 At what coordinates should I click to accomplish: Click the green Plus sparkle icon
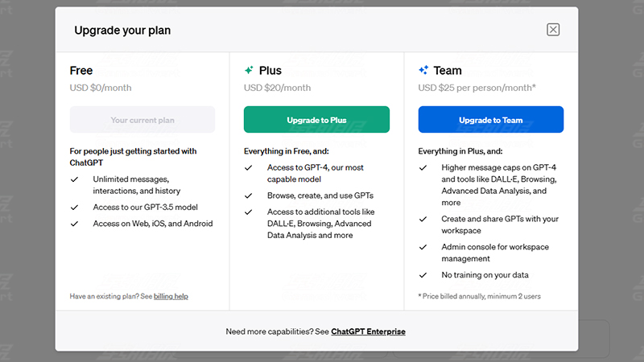click(x=249, y=70)
